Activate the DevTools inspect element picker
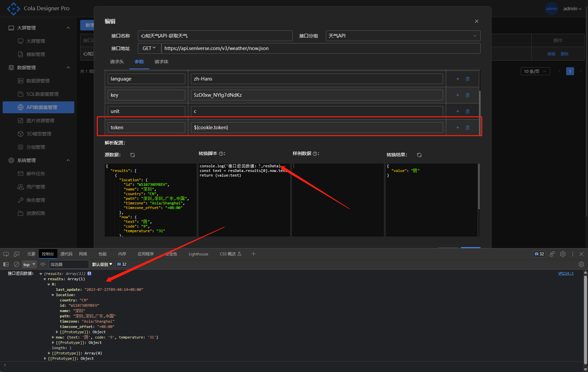Image resolution: width=588 pixels, height=372 pixels. (x=6, y=254)
